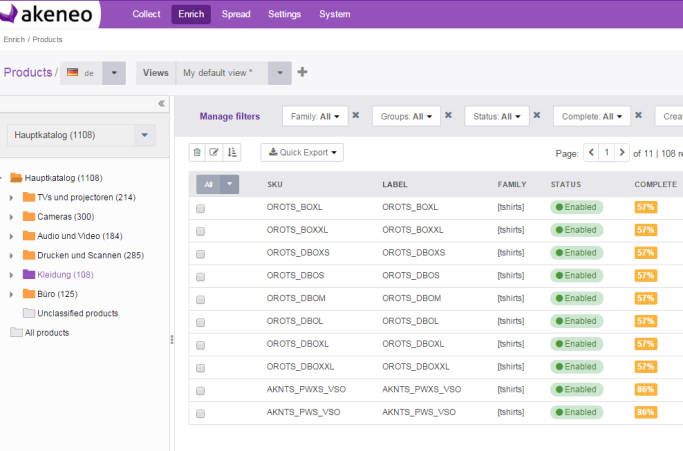The width and height of the screenshot is (683, 451).
Task: Check the OROTS_DBOS row checkbox
Action: (x=200, y=277)
